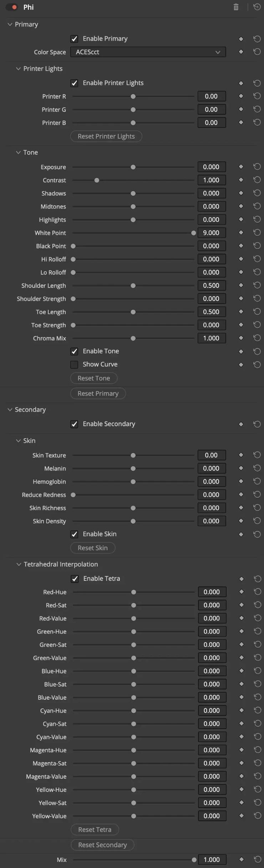Image resolution: width=264 pixels, height=868 pixels.
Task: Click the keyframe diamond beside Printer R
Action: [x=241, y=96]
